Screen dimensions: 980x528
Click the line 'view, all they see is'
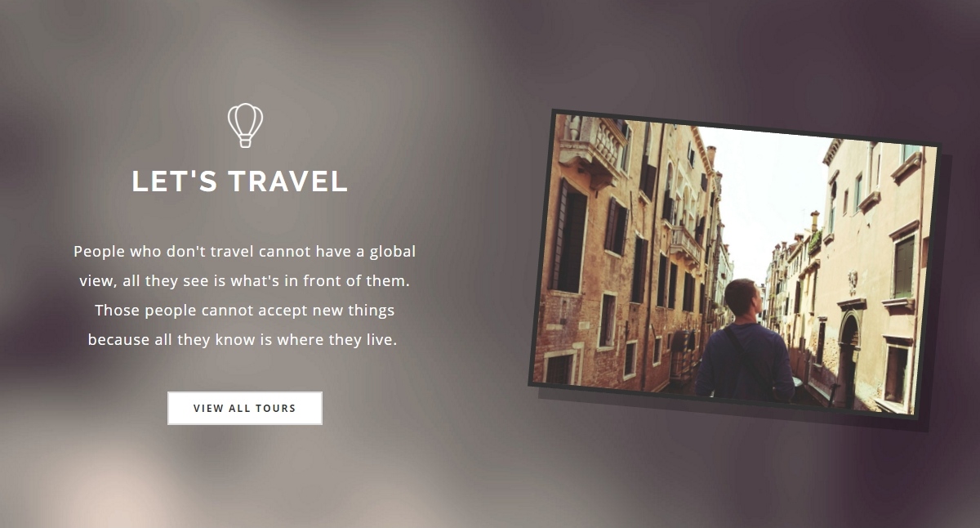[244, 280]
